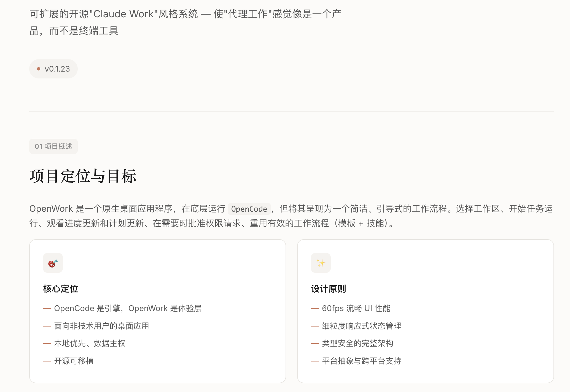
Task: Click the OpenCode inline code label
Action: (x=249, y=209)
